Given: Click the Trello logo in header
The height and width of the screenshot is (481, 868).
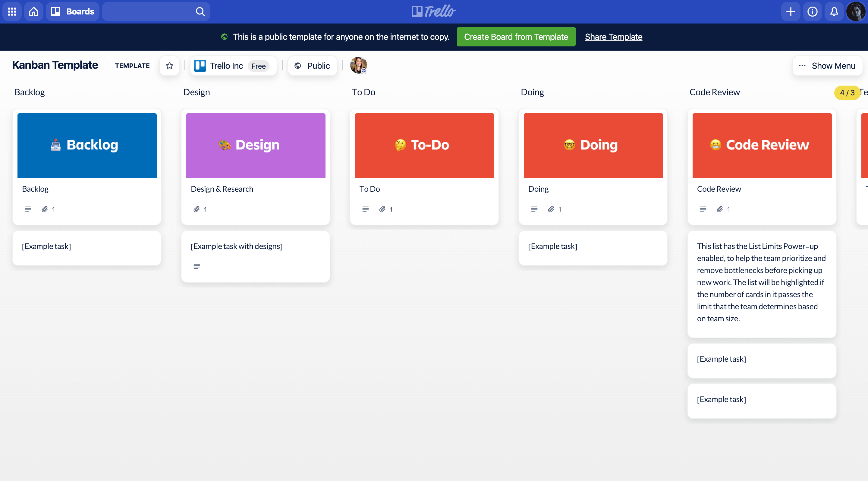Looking at the screenshot, I should (x=434, y=11).
